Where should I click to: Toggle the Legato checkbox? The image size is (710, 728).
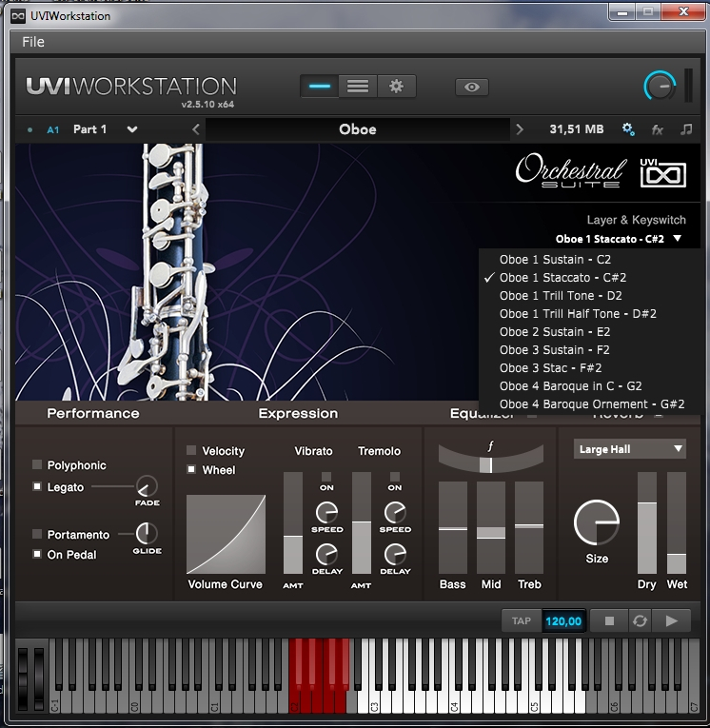click(x=37, y=486)
